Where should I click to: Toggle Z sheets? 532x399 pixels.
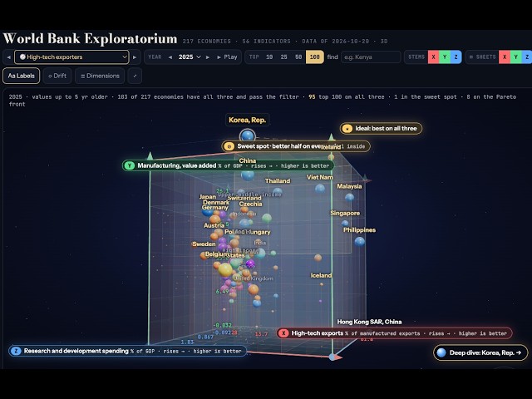tap(527, 57)
